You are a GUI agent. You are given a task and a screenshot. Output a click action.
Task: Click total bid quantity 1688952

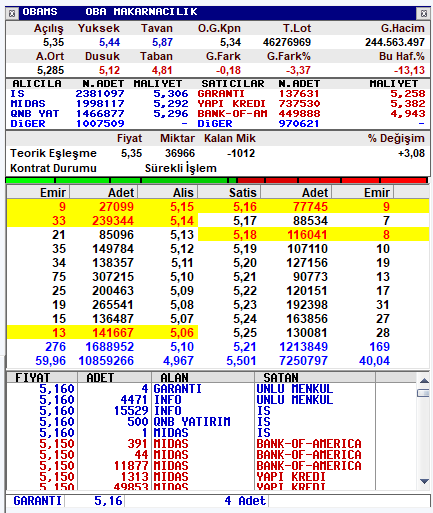(x=109, y=347)
